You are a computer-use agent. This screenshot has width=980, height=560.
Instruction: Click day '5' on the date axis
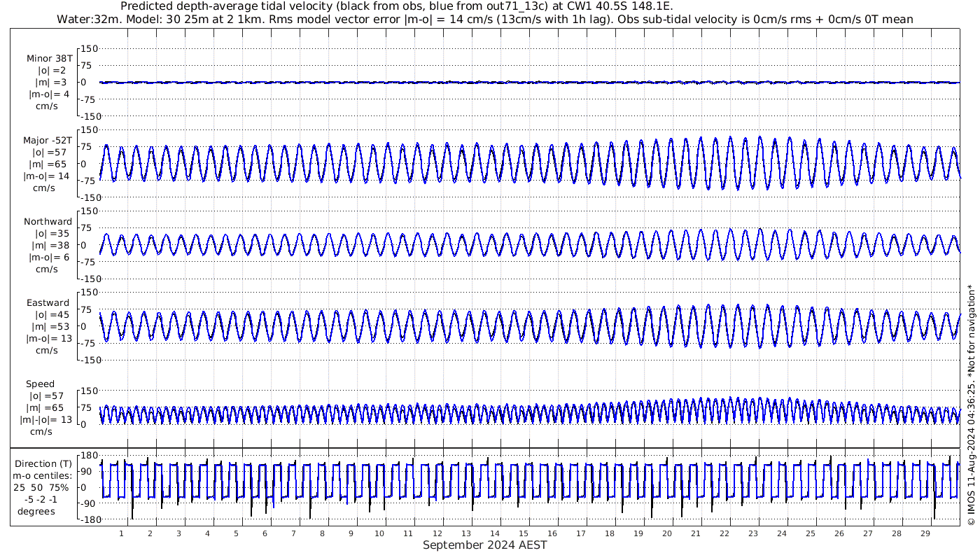tap(236, 533)
